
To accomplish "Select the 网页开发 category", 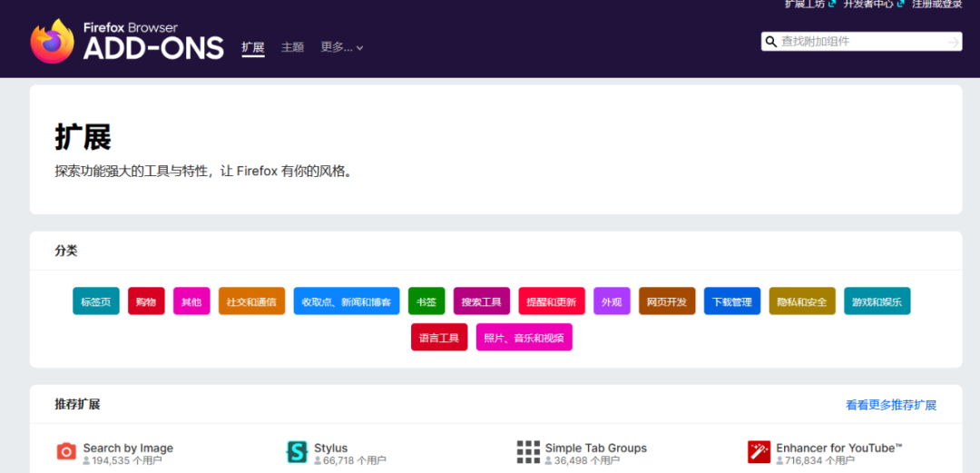I will click(667, 301).
